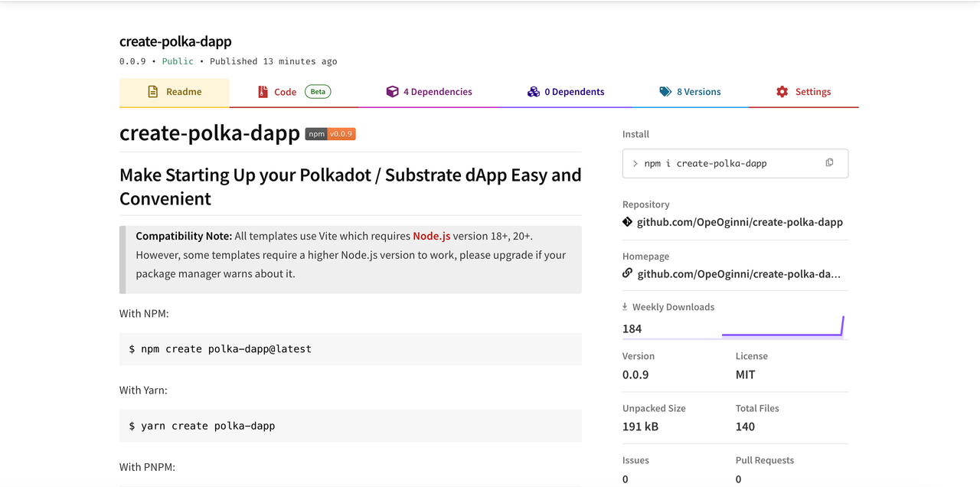Click the Dependencies cube icon
The height and width of the screenshot is (487, 980).
tap(392, 92)
